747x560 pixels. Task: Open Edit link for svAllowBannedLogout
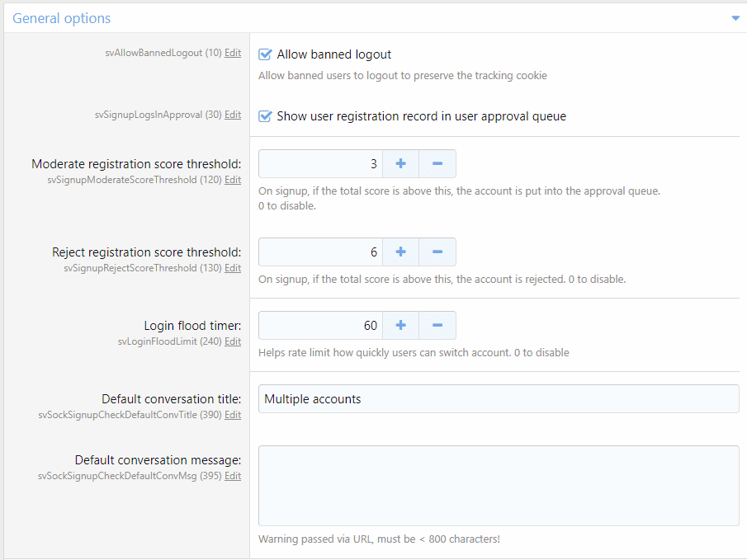click(233, 53)
